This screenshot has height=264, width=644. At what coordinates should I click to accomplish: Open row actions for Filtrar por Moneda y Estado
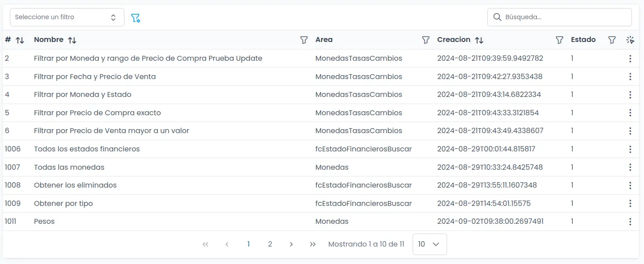click(630, 95)
